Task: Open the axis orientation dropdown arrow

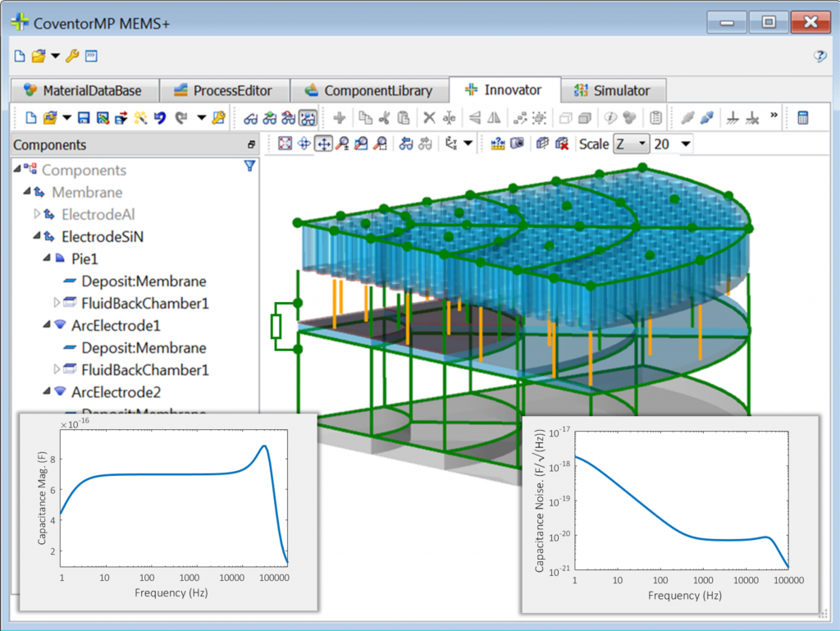Action: point(468,144)
